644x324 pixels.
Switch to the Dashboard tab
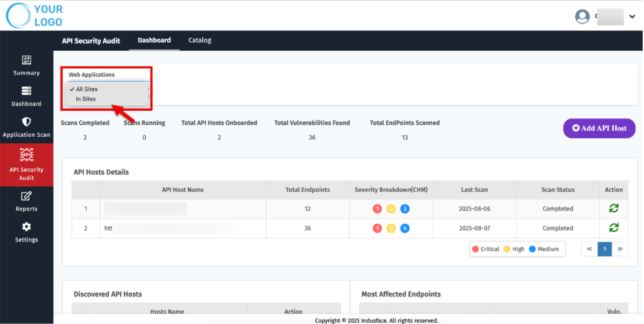154,41
